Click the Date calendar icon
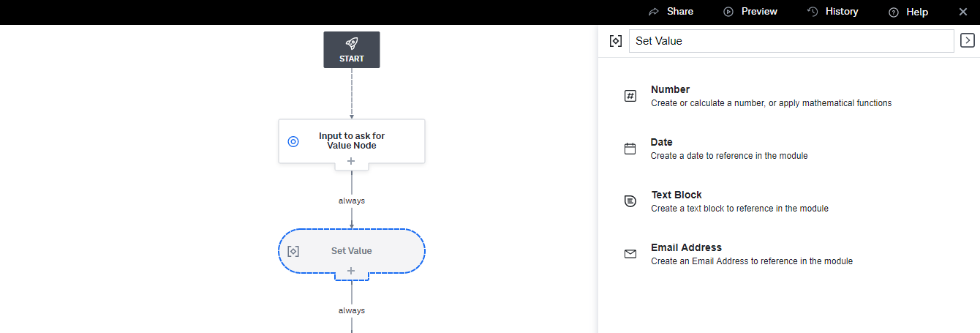Viewport: 980px width, 333px height. tap(630, 149)
